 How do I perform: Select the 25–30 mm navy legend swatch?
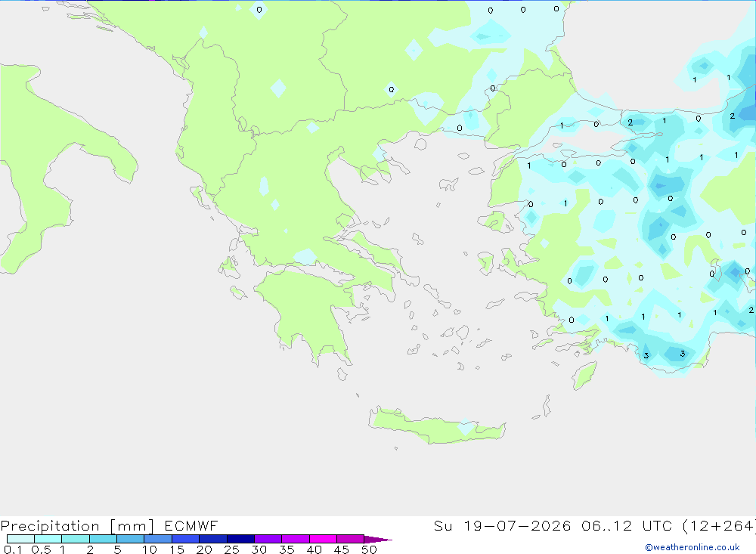click(x=240, y=539)
